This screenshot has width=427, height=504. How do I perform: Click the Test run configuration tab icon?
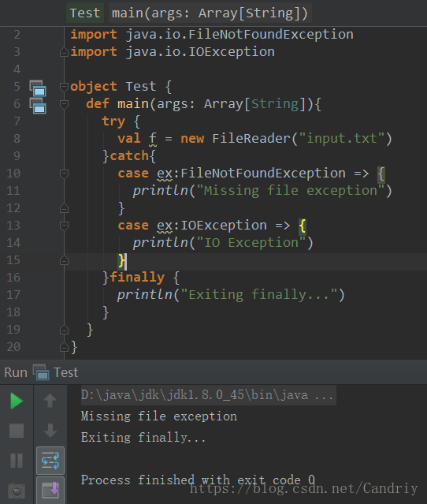[x=41, y=372]
